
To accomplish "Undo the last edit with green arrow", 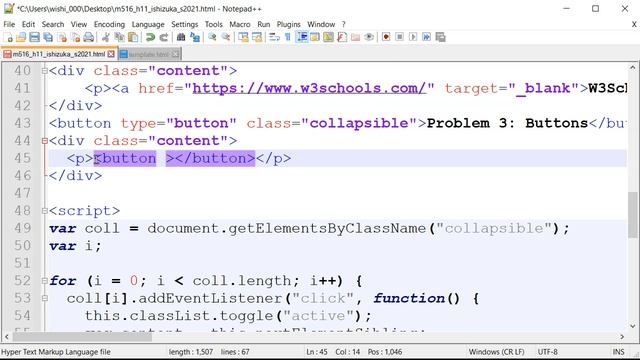I will [150, 38].
